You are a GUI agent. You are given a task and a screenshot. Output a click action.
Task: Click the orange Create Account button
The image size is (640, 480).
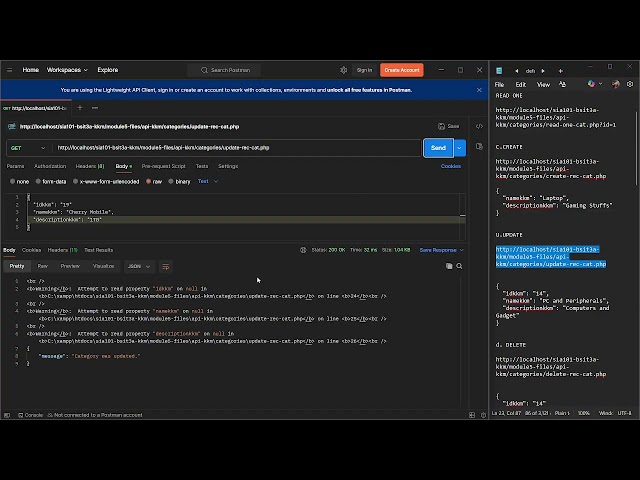tap(401, 70)
